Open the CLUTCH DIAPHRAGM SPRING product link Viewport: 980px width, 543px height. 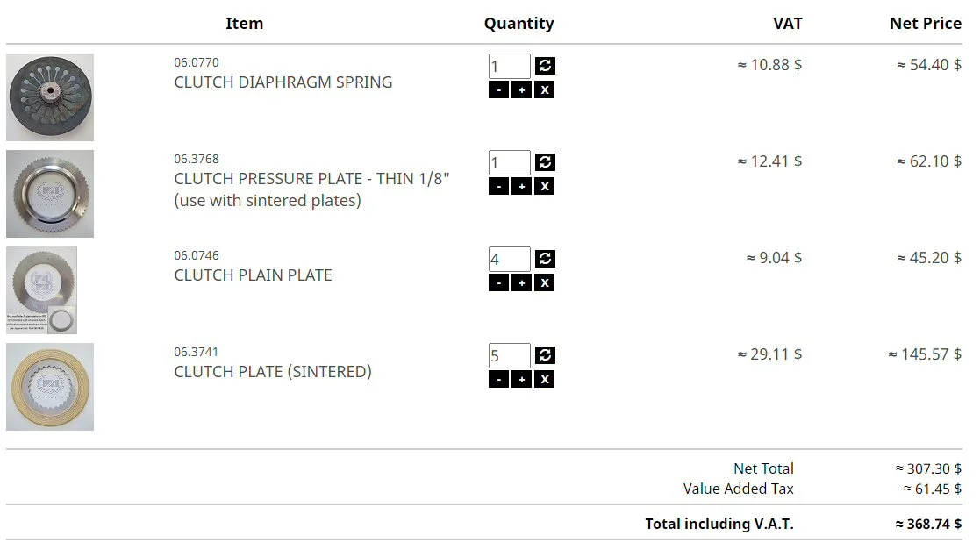[x=283, y=82]
